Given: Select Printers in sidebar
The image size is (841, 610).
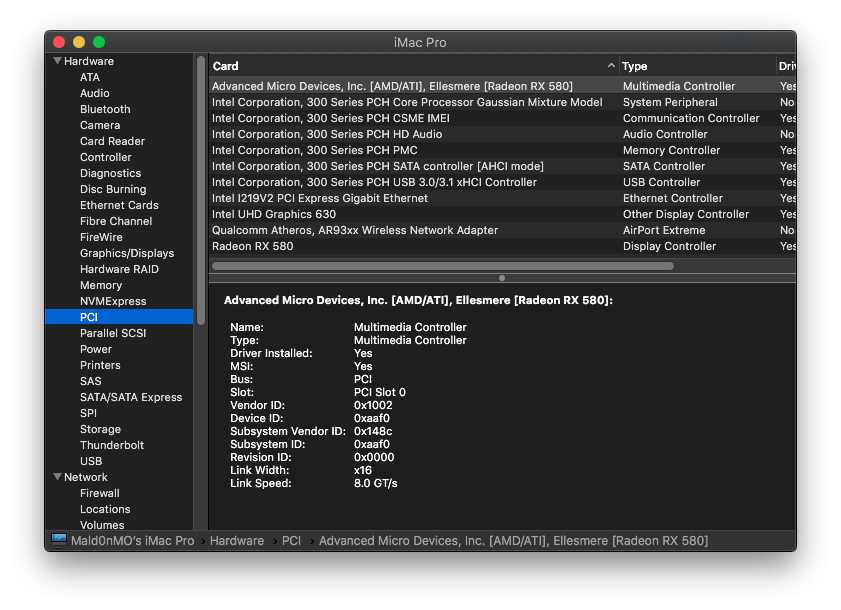Looking at the screenshot, I should coord(100,365).
